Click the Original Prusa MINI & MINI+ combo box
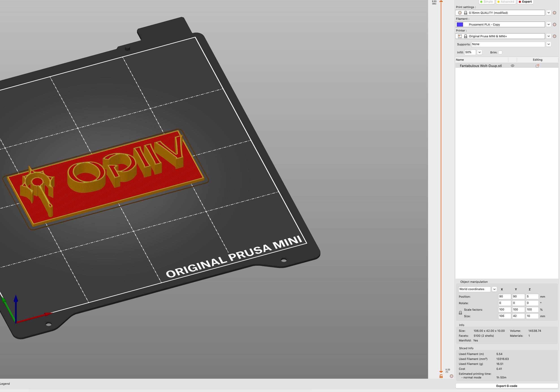Viewport: 560px width, 392px height. click(500, 36)
